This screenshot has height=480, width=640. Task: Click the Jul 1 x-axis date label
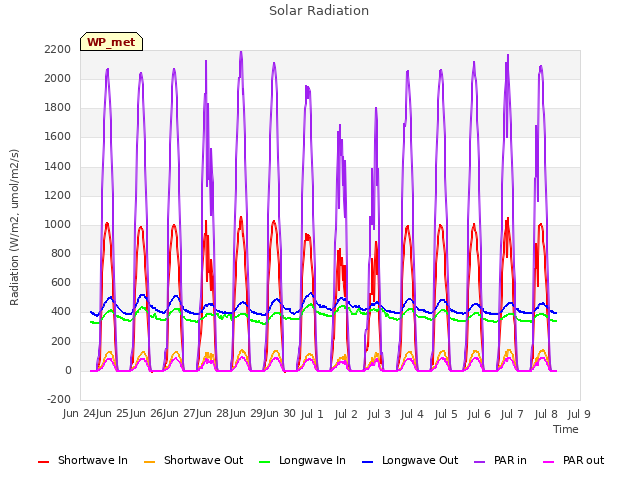pyautogui.click(x=312, y=414)
